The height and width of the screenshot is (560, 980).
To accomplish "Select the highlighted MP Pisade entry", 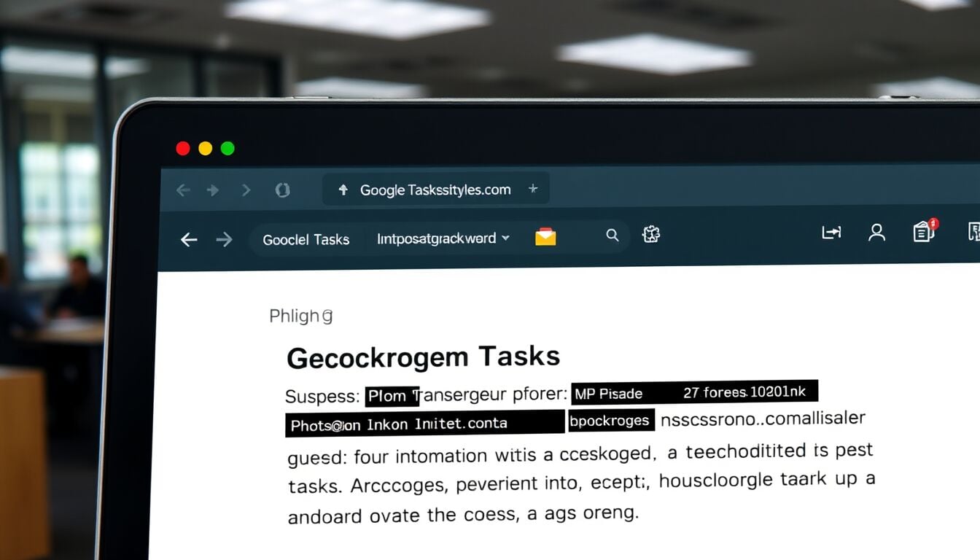I will (x=609, y=394).
